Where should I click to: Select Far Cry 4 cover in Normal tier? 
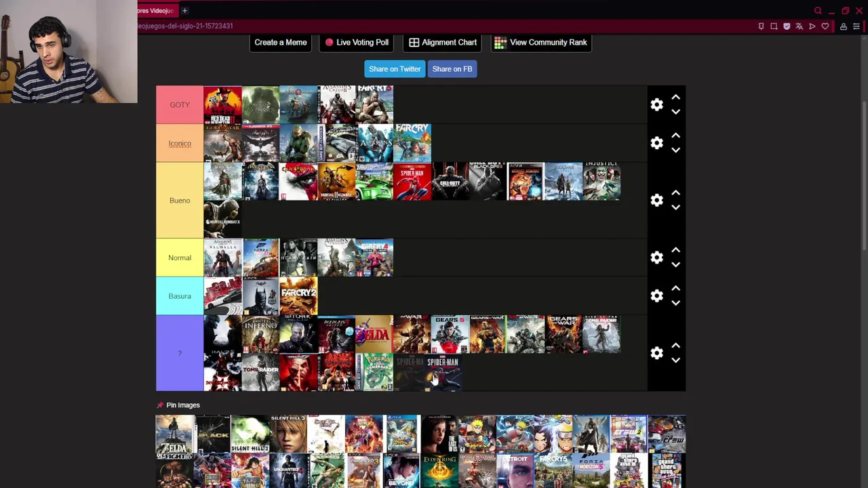pos(374,258)
